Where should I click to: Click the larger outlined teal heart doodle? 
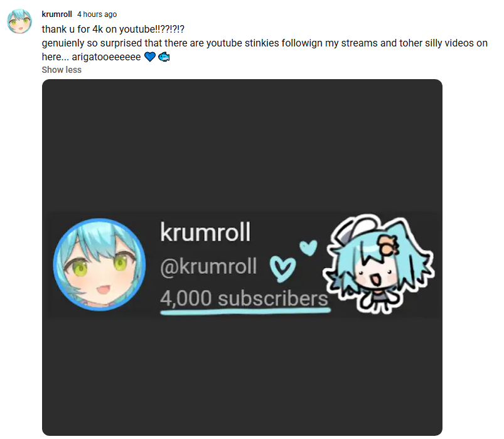pyautogui.click(x=282, y=269)
